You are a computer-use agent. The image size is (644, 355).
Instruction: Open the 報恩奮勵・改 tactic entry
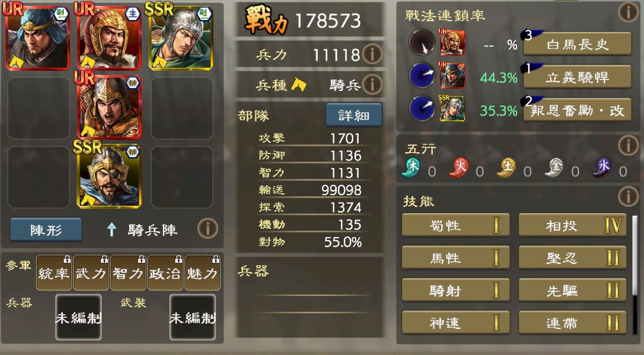coord(577,110)
